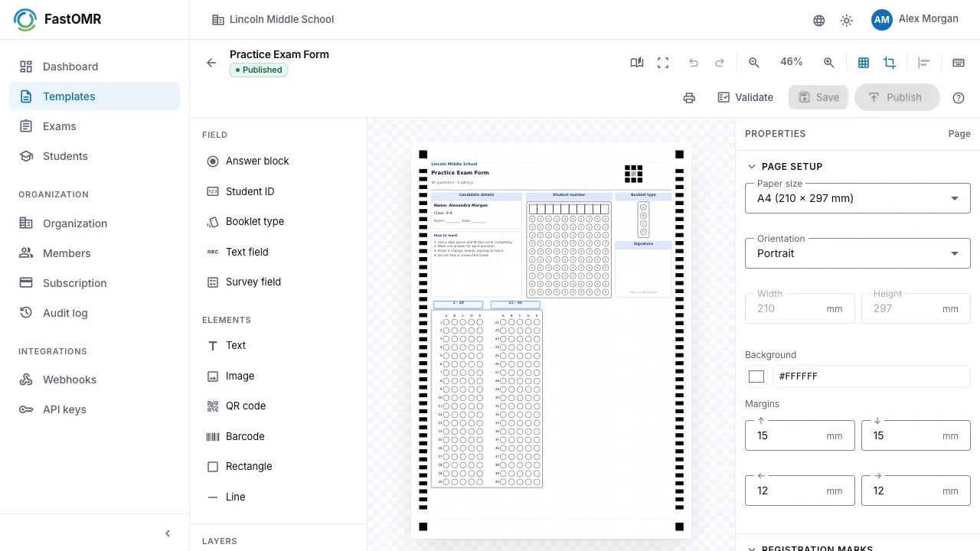Print the template
The image size is (980, 551).
click(x=689, y=97)
